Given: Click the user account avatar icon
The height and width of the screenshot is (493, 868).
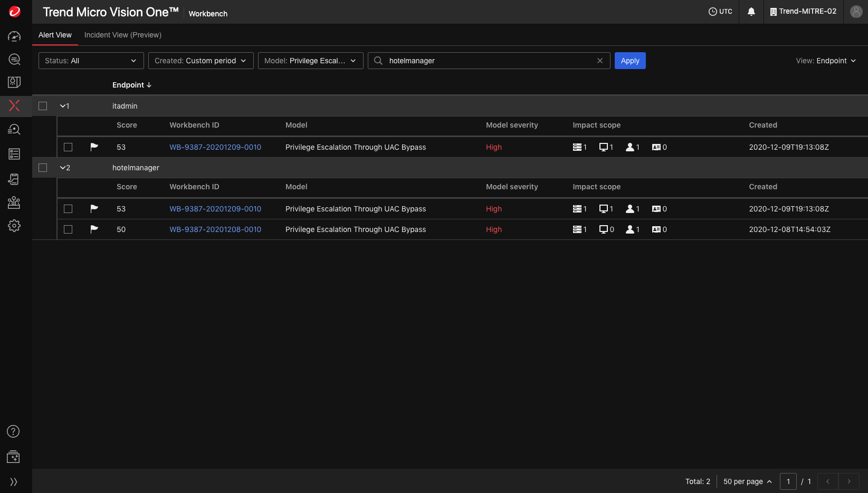Looking at the screenshot, I should point(856,12).
